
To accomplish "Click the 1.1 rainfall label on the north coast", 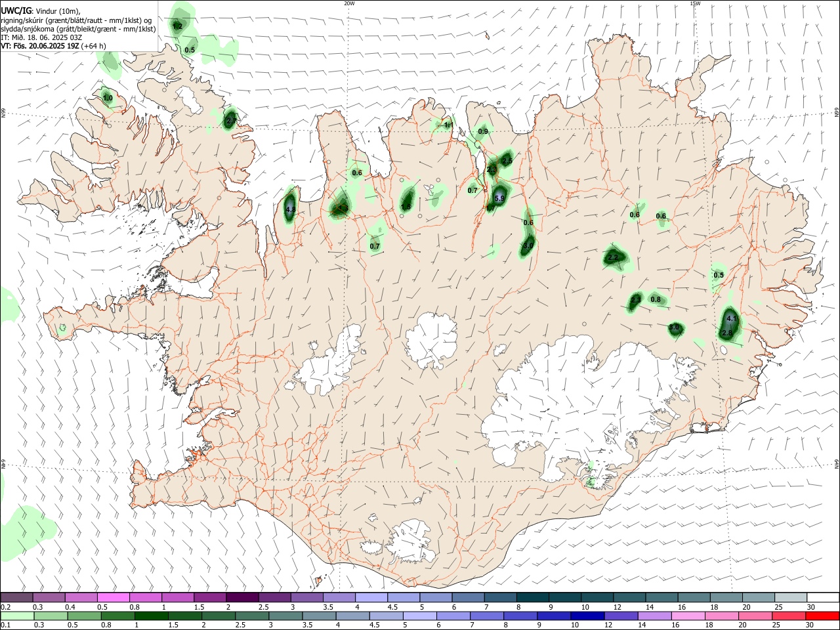I will click(448, 125).
